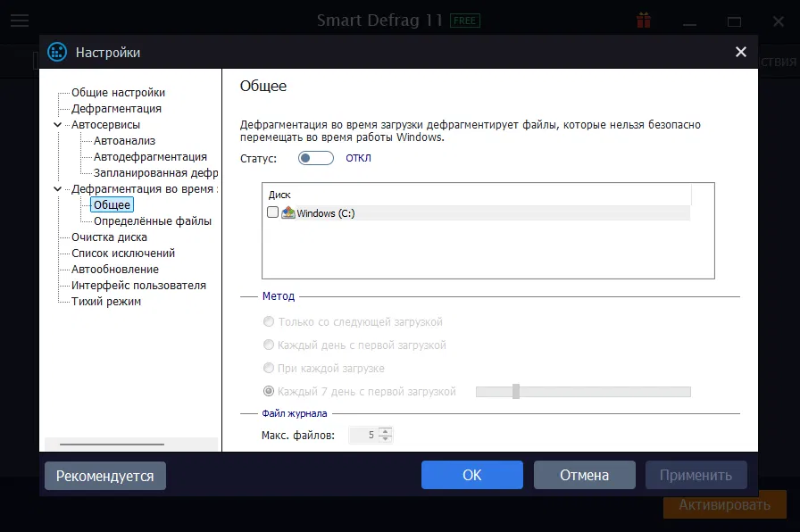This screenshot has height=532, width=800.
Task: Open Запланированная дефр settings
Action: pyautogui.click(x=155, y=173)
